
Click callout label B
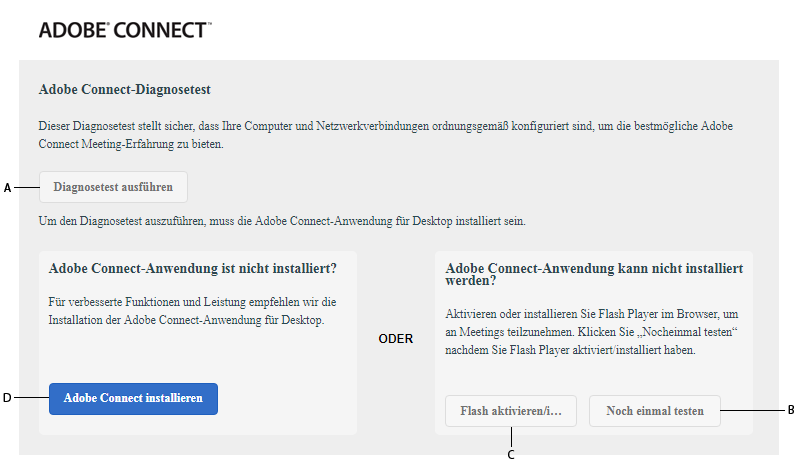[x=790, y=410]
